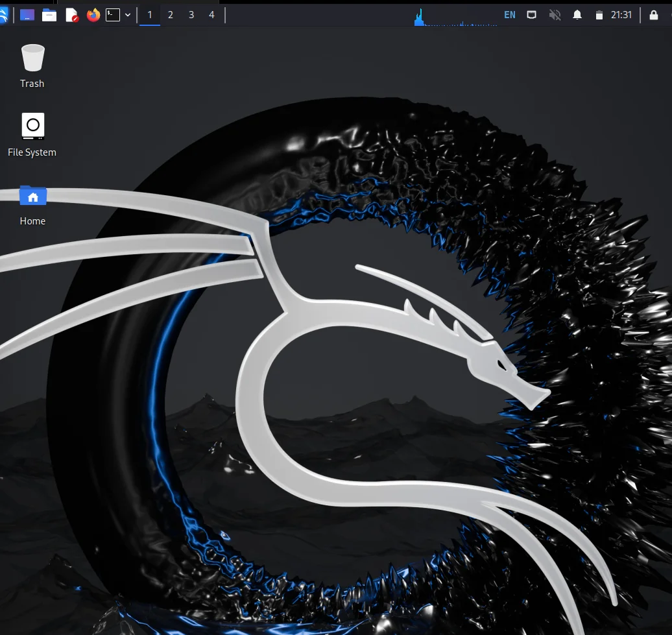Image resolution: width=672 pixels, height=635 pixels.
Task: Switch to workspace 1
Action: coord(150,15)
